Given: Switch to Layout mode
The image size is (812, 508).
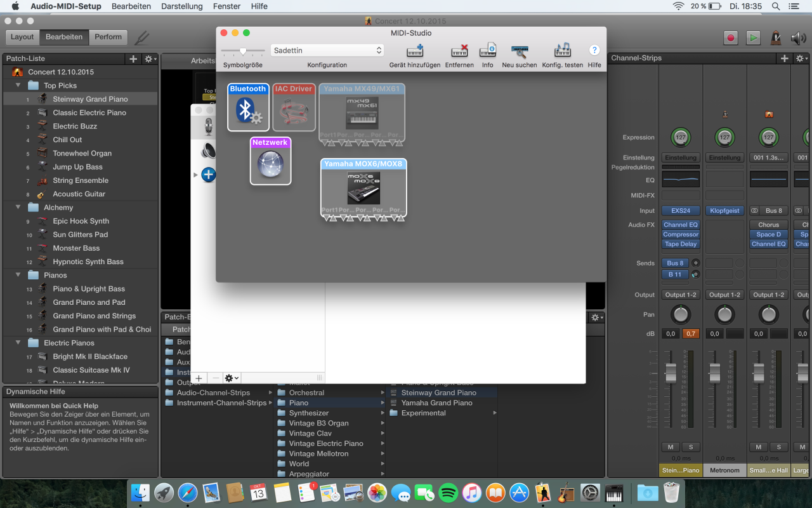Looking at the screenshot, I should click(x=22, y=37).
